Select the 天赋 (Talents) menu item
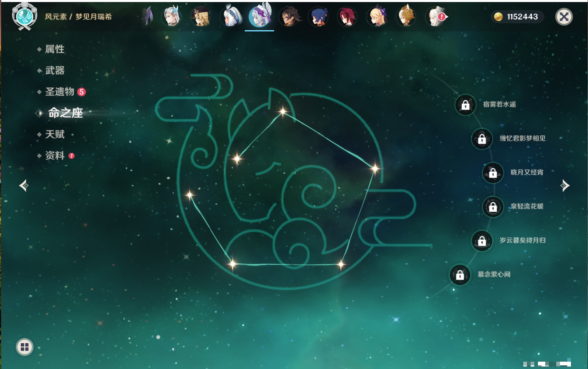 tap(55, 134)
